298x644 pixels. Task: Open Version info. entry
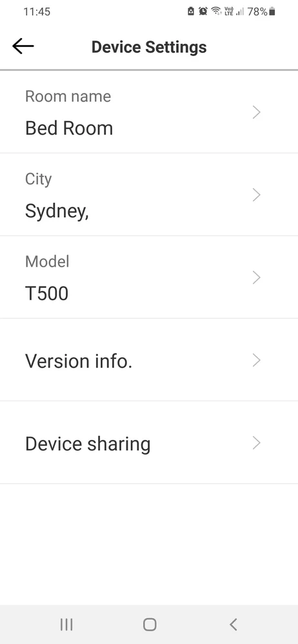pos(149,360)
